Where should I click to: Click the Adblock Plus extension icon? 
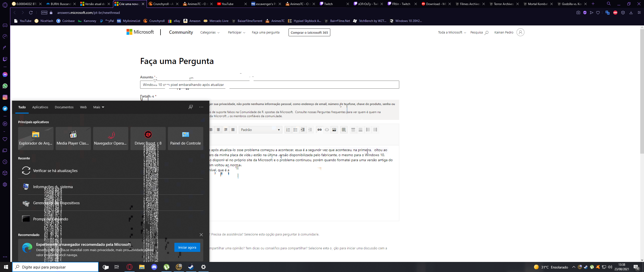point(615,13)
